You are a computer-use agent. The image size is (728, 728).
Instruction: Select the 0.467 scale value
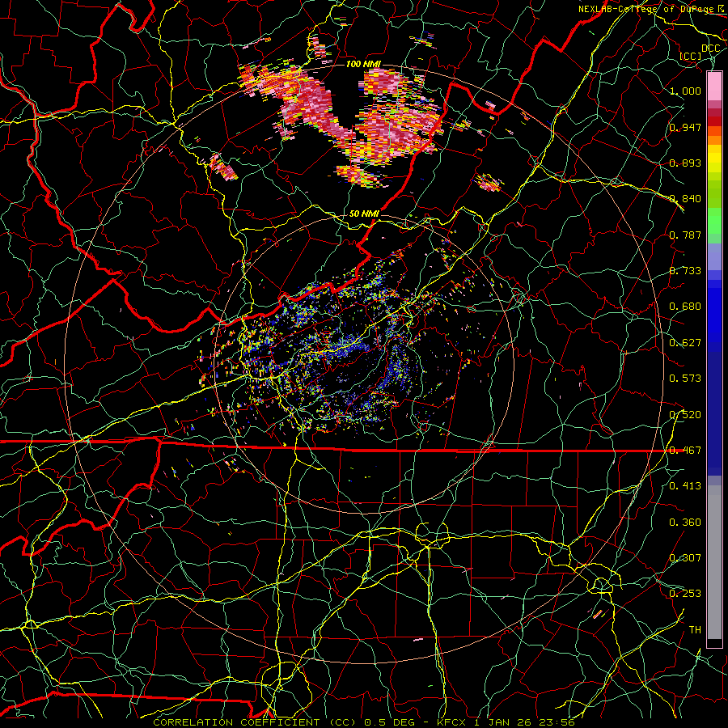(685, 451)
